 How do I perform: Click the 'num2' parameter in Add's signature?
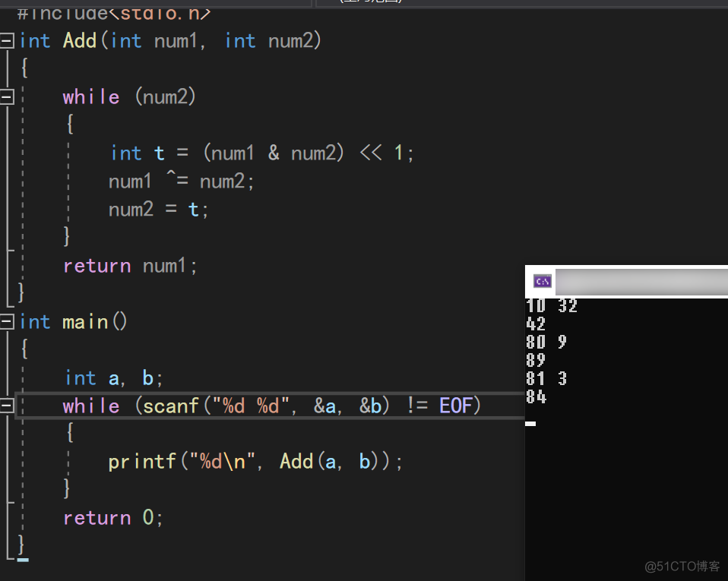[291, 41]
